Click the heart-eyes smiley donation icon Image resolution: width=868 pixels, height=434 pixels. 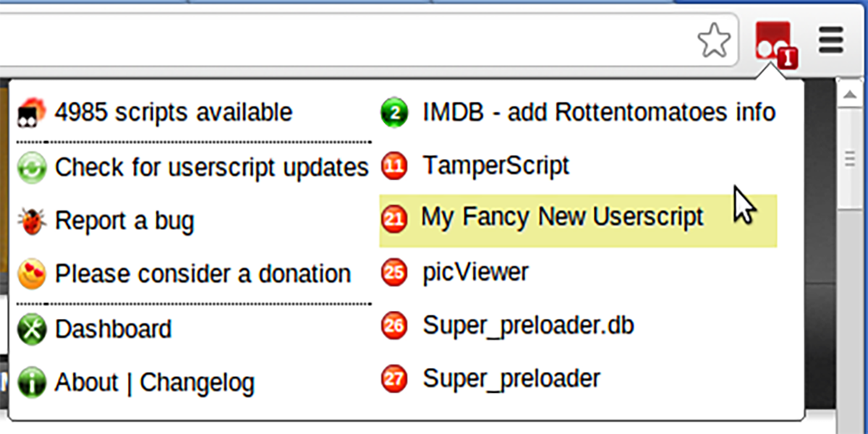(32, 275)
